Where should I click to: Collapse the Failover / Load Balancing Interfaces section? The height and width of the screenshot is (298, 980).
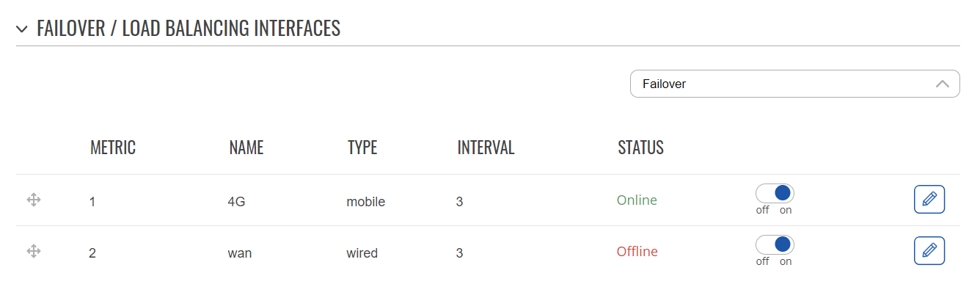[x=22, y=29]
